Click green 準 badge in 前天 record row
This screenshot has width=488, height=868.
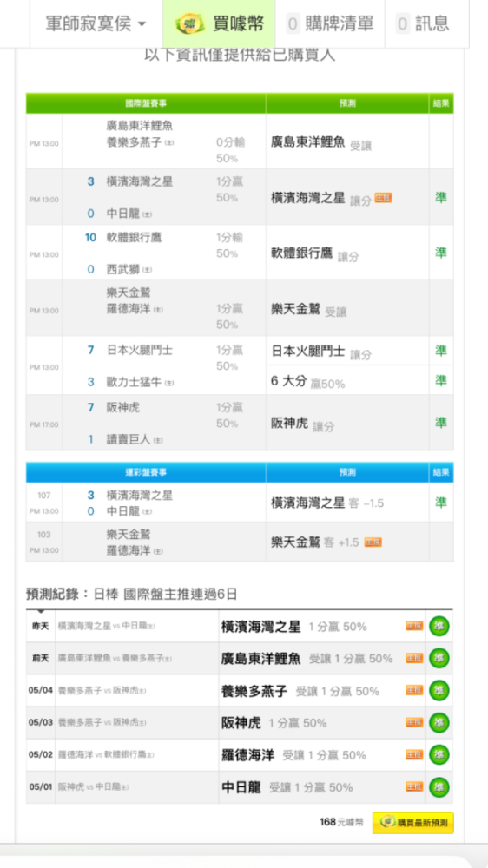click(439, 658)
